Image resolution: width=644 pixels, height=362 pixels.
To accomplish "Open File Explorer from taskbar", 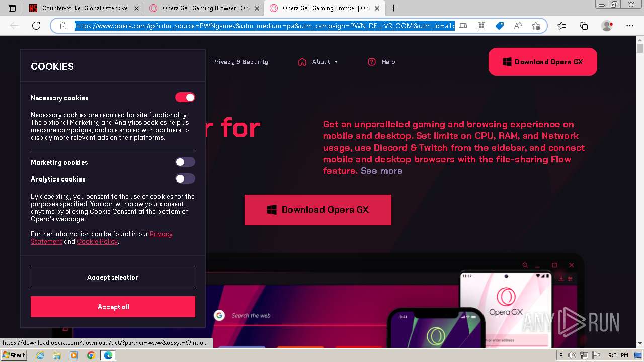I will click(57, 355).
